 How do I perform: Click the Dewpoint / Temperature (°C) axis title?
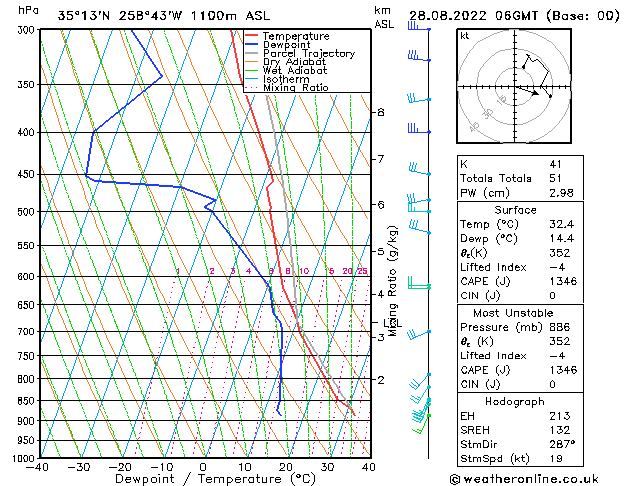[215, 479]
